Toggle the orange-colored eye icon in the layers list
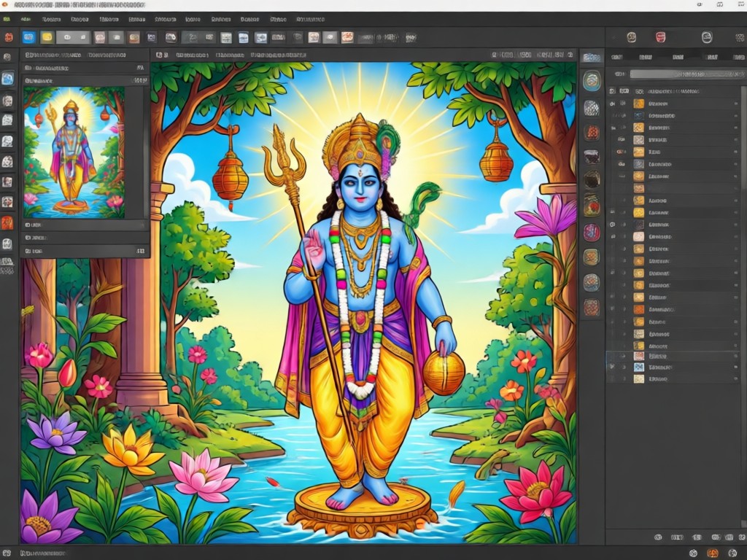 click(x=621, y=152)
